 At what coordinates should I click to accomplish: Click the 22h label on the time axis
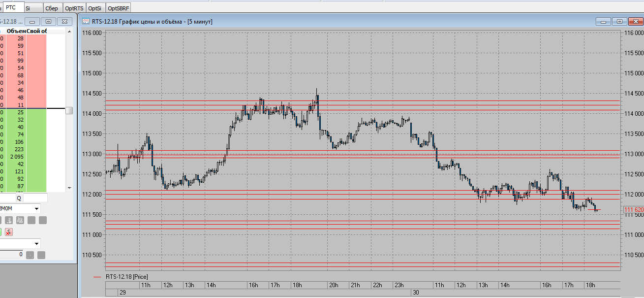pyautogui.click(x=377, y=285)
